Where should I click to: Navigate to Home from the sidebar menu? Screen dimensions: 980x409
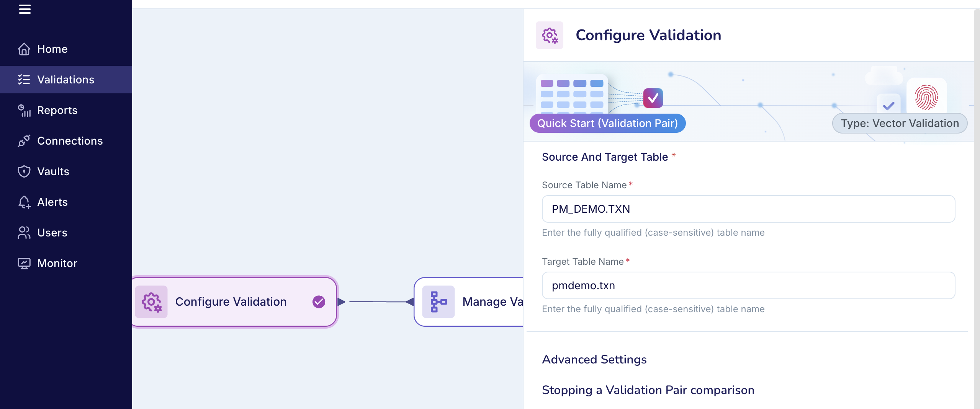[x=52, y=49]
